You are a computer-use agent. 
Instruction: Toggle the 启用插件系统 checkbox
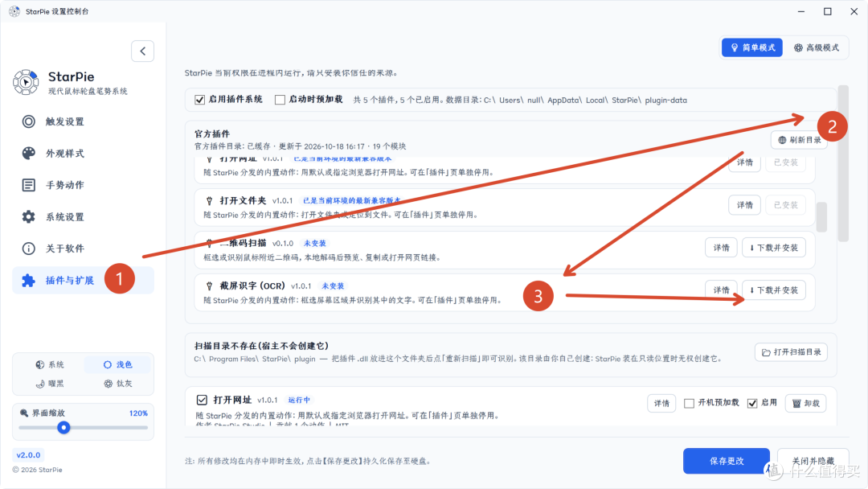tap(200, 100)
